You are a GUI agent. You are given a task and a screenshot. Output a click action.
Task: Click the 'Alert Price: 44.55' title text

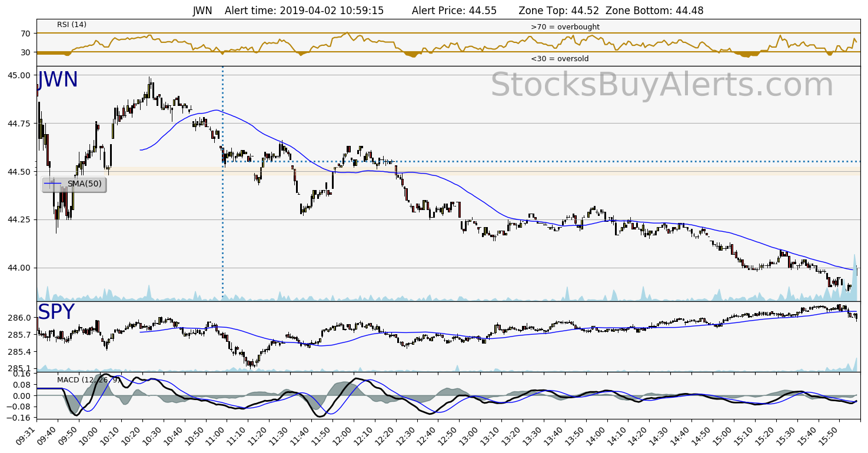tap(454, 11)
